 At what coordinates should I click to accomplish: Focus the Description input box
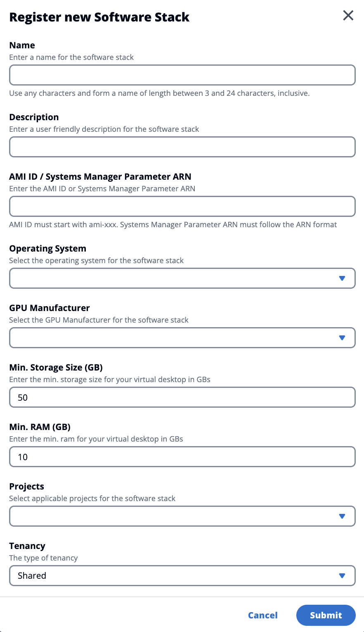[x=182, y=147]
